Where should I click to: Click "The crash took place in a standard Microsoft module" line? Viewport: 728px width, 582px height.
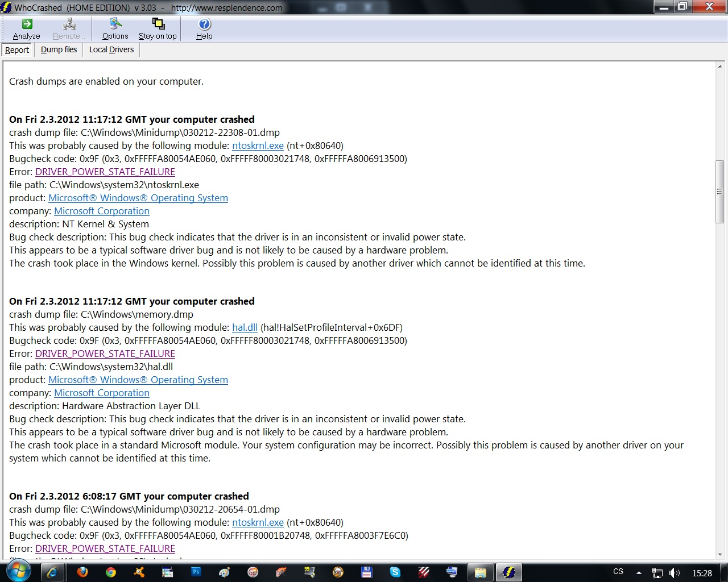[x=346, y=452]
